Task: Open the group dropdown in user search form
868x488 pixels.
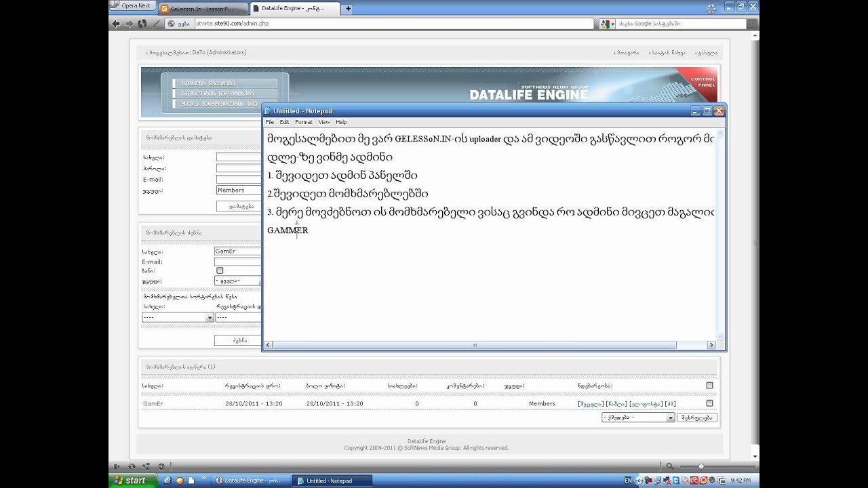Action: coord(237,281)
